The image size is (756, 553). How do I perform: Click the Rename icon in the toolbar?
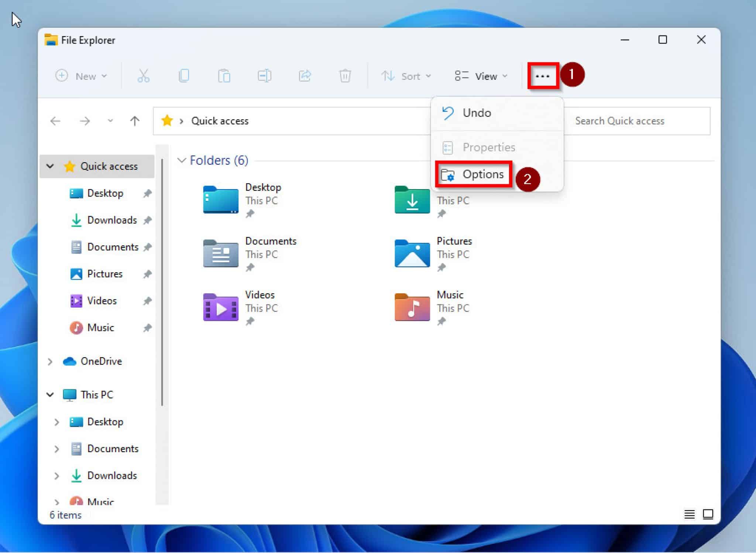265,76
